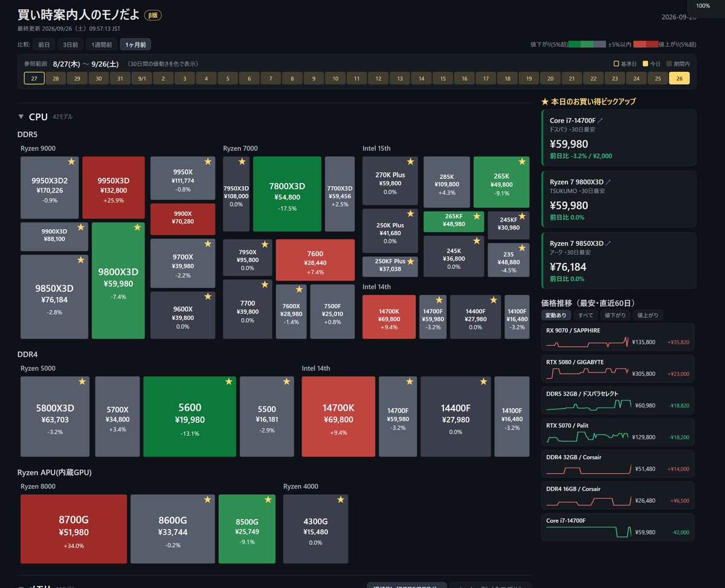The width and height of the screenshot is (725, 588).
Task: Click the star on the green 265K tile
Action: [522, 162]
